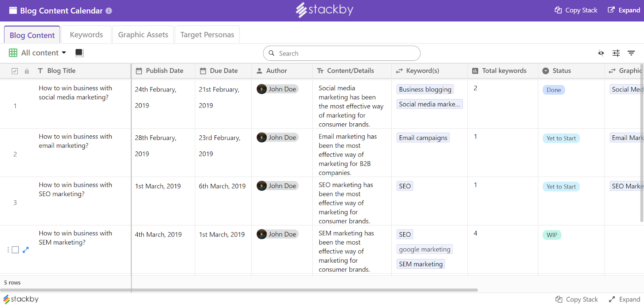Open the All content view dropdown

pos(43,53)
